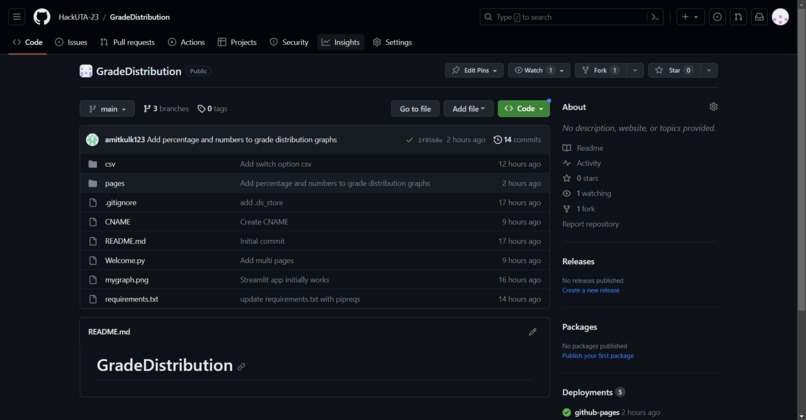Expand the Star lists dropdown arrow

709,70
